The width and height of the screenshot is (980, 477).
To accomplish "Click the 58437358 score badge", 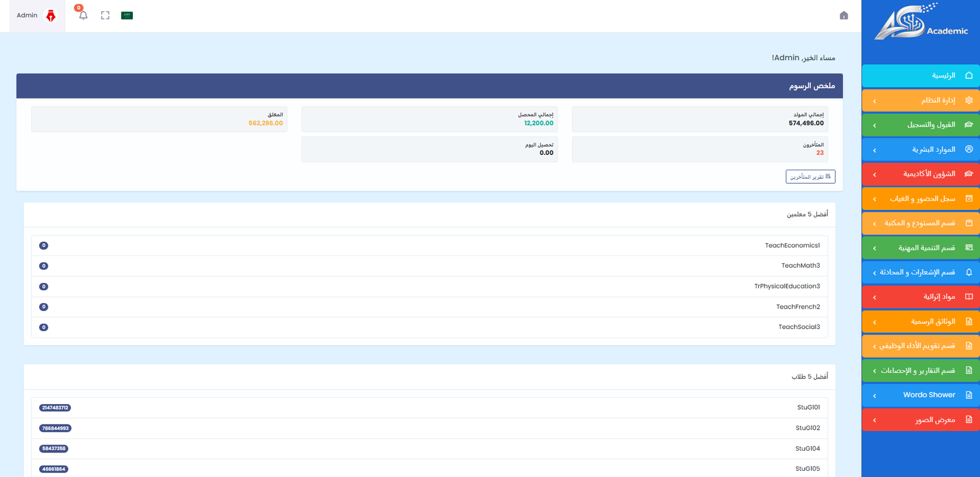I will tap(54, 449).
